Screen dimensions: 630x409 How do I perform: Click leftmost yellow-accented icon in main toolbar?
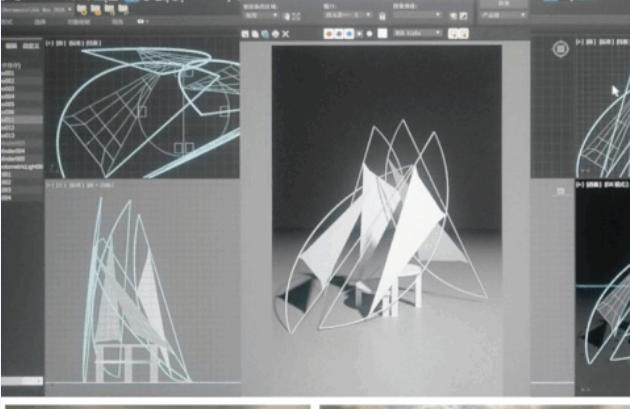82,10
